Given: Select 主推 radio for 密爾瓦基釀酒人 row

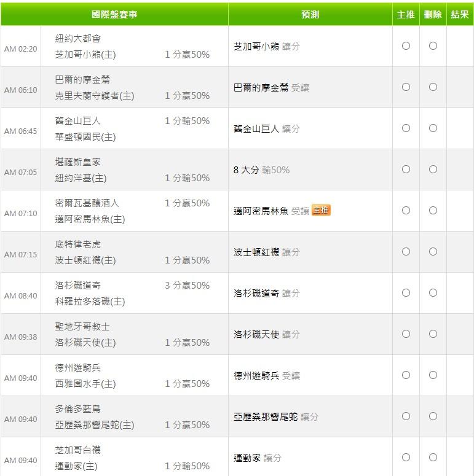Looking at the screenshot, I should tap(406, 211).
